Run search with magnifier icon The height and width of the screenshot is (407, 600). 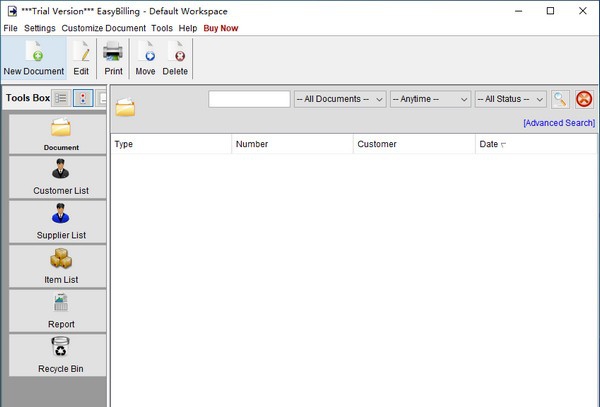pos(560,99)
